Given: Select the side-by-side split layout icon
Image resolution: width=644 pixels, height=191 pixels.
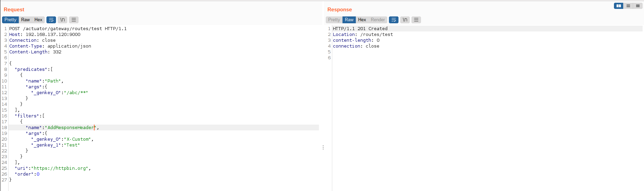Looking at the screenshot, I should tap(619, 6).
